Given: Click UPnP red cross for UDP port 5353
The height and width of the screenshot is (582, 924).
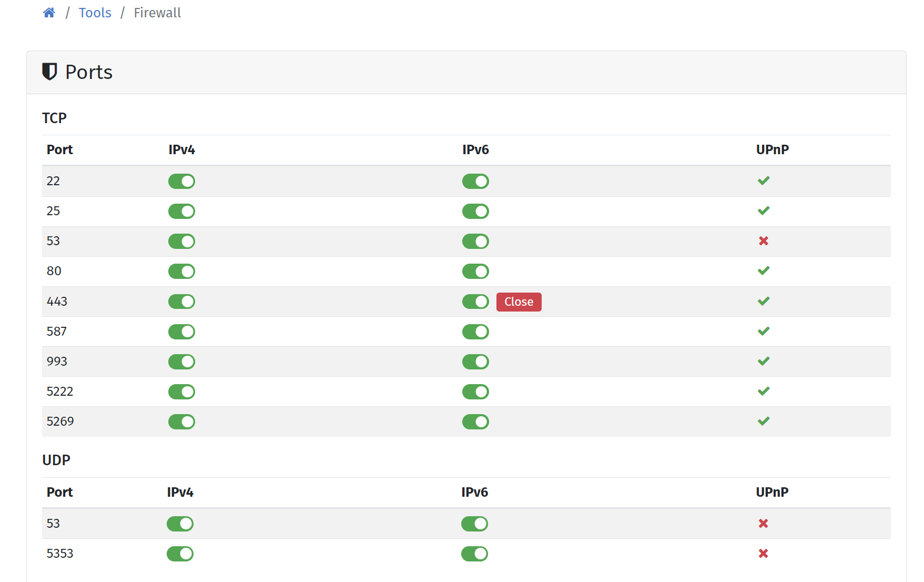Looking at the screenshot, I should coord(763,554).
